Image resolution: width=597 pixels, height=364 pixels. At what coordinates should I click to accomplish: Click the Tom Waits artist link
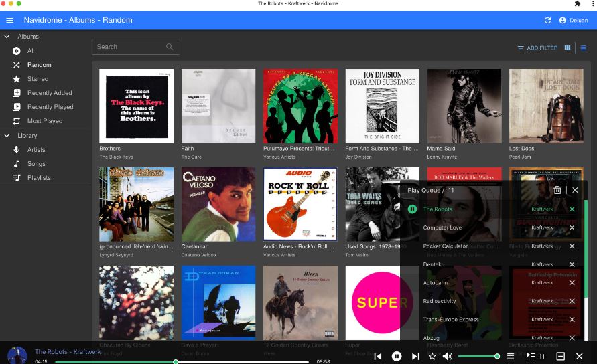[x=356, y=255]
